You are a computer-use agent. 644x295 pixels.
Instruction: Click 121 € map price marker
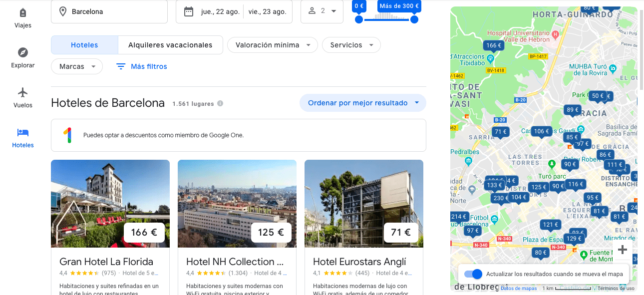[550, 225]
